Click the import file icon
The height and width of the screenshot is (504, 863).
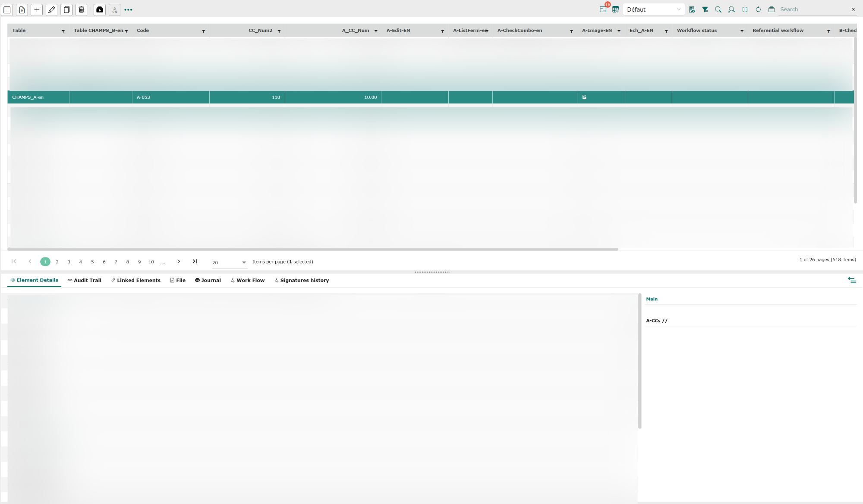[22, 9]
